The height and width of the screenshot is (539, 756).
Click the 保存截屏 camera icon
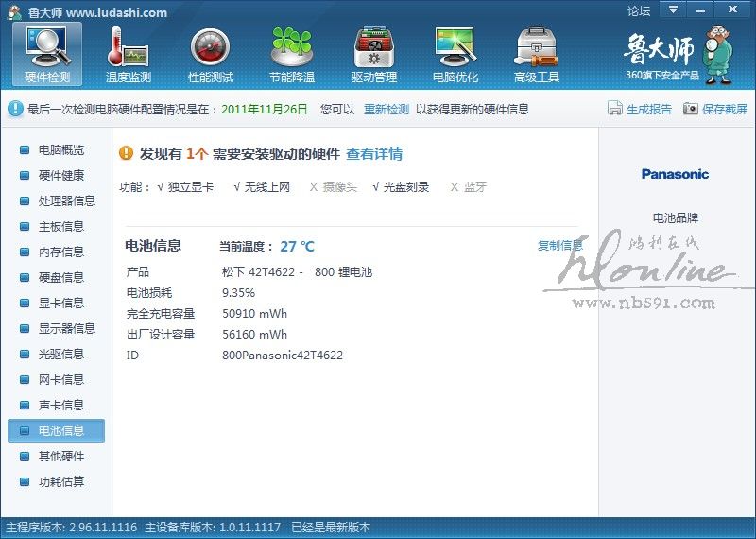pos(691,109)
